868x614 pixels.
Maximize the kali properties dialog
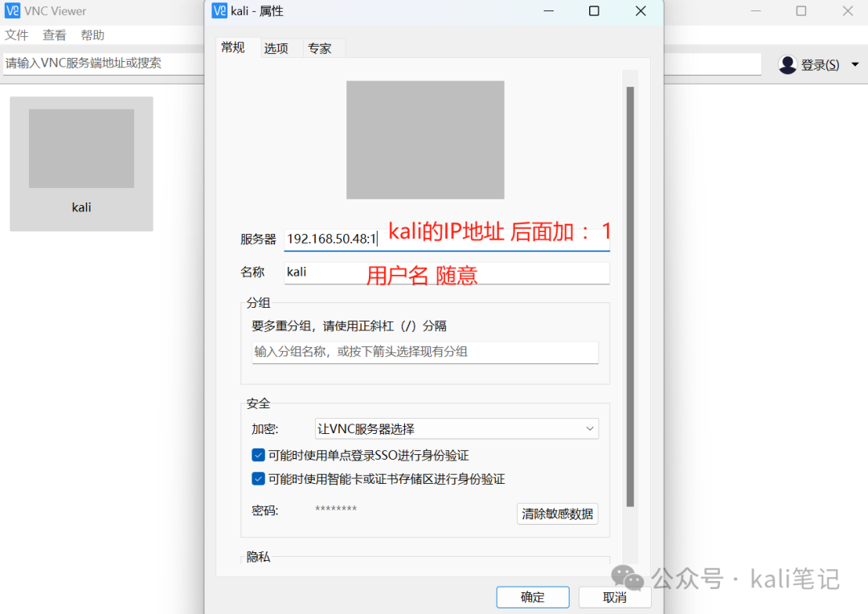coord(594,11)
